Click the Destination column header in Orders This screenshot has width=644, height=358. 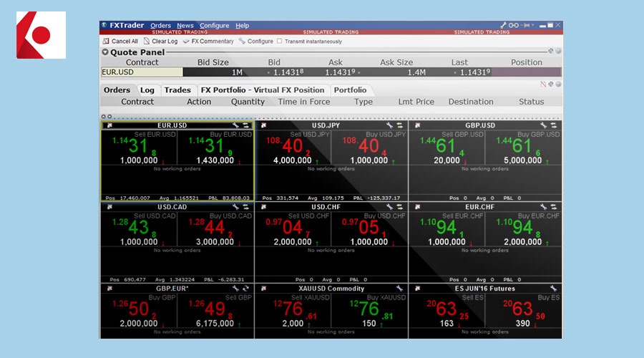[x=471, y=102]
